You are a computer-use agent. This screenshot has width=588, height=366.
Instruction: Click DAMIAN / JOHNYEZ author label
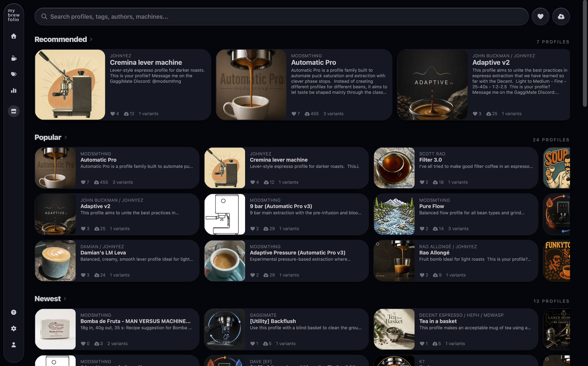coord(102,247)
